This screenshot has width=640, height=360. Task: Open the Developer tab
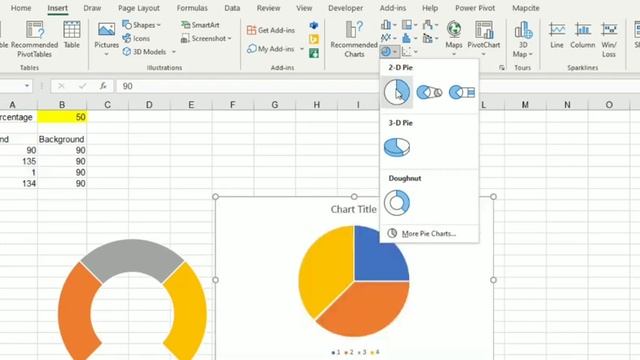tap(345, 8)
